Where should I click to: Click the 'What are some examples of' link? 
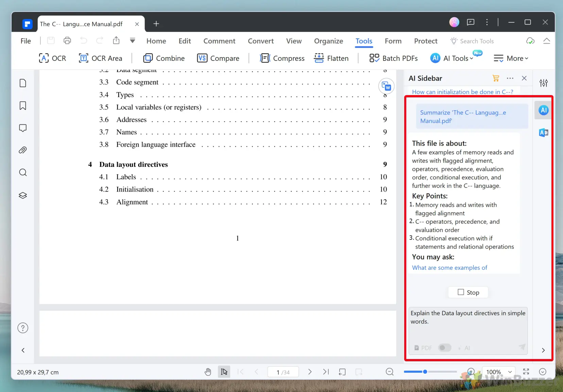click(449, 268)
